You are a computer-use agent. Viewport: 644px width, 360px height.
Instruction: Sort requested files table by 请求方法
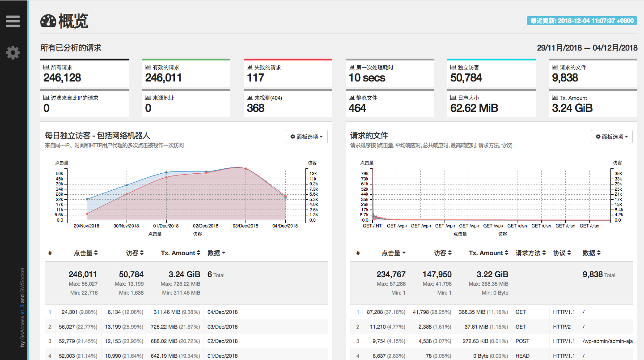pyautogui.click(x=531, y=253)
